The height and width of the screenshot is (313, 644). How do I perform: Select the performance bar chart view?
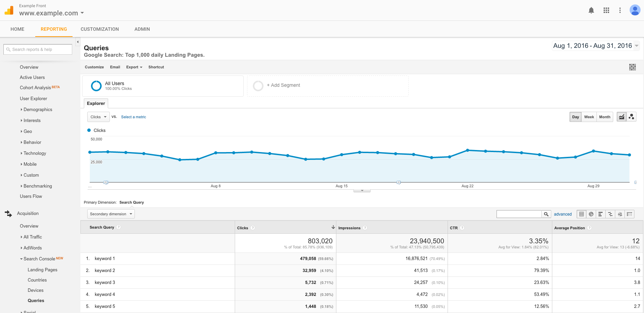(601, 214)
